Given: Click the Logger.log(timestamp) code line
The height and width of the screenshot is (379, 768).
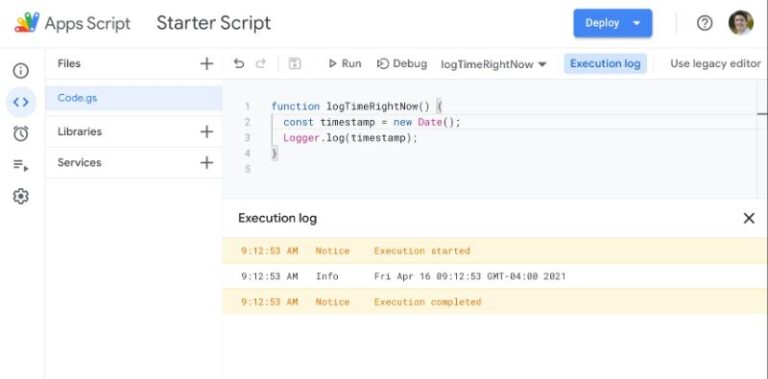Looking at the screenshot, I should tap(350, 138).
